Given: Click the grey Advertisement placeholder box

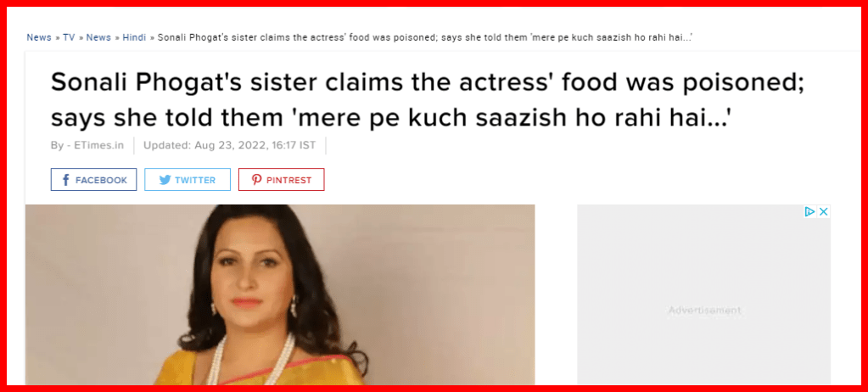Looking at the screenshot, I should (x=703, y=294).
